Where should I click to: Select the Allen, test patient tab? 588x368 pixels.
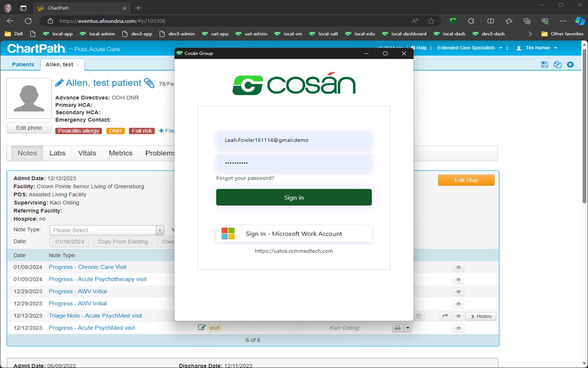[x=62, y=64]
